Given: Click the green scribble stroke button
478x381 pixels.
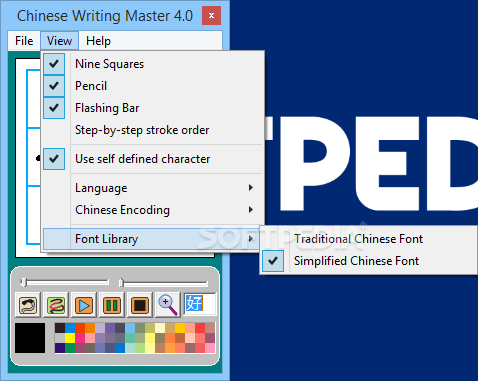Looking at the screenshot, I should click(56, 305).
